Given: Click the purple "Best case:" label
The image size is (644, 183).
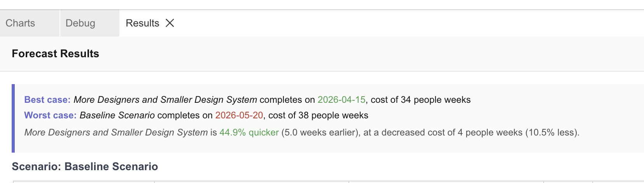Looking at the screenshot, I should [x=47, y=100].
